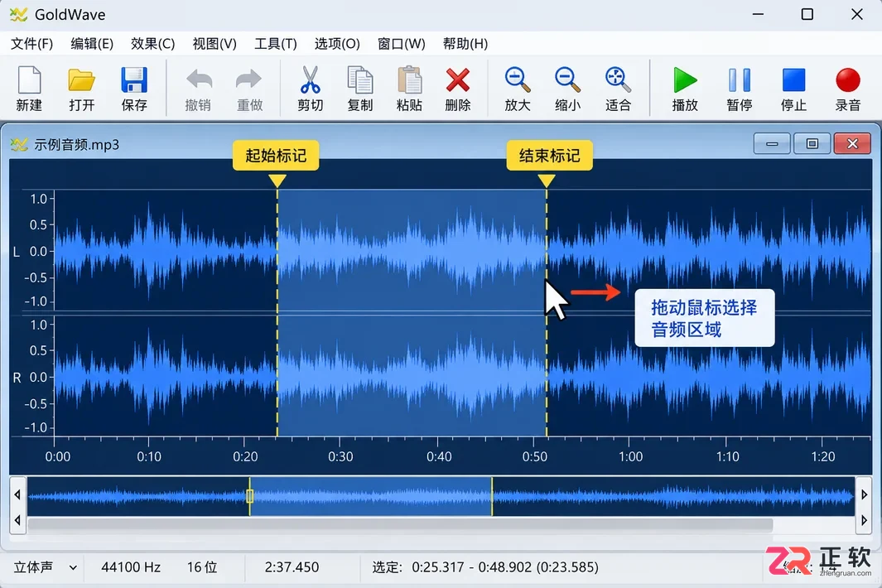Click the 选定 selection range status text
Viewport: 882px width, 588px height.
click(484, 567)
